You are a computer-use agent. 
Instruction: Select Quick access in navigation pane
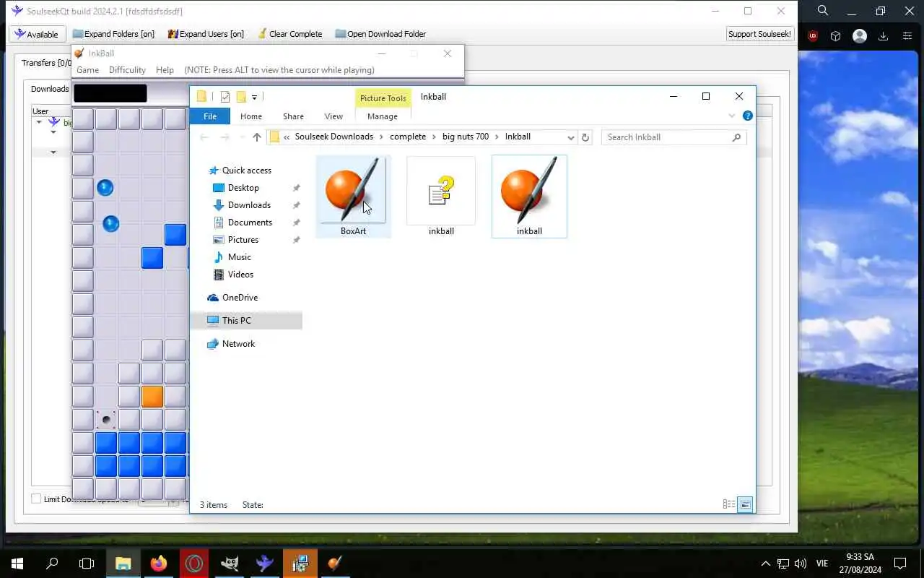coord(247,171)
